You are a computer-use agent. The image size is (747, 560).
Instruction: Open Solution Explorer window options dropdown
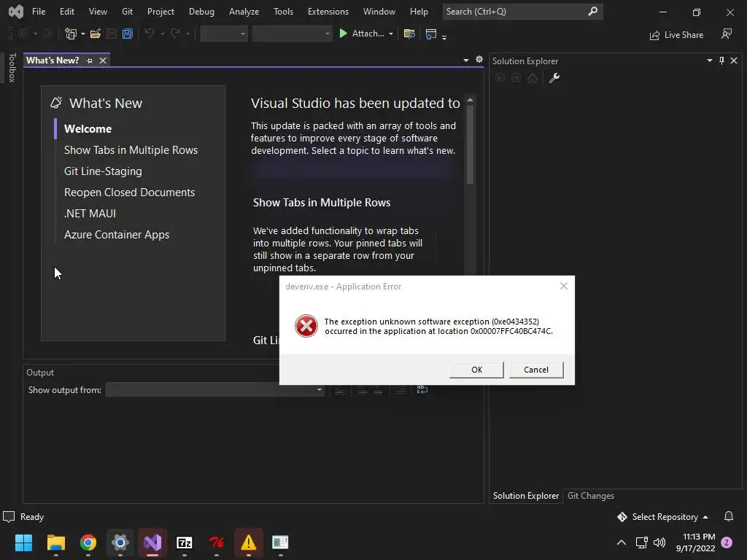(709, 61)
